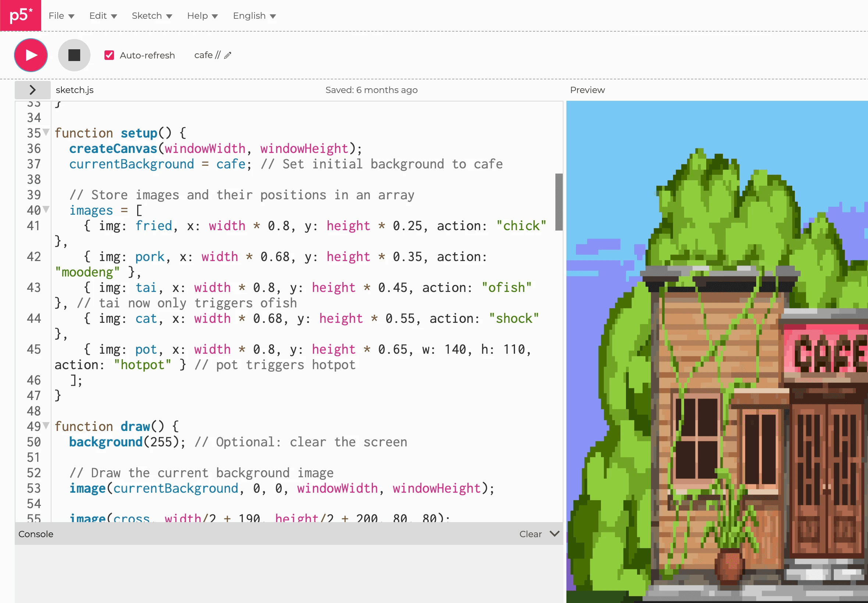Stop the sketch with the stop button

click(74, 55)
